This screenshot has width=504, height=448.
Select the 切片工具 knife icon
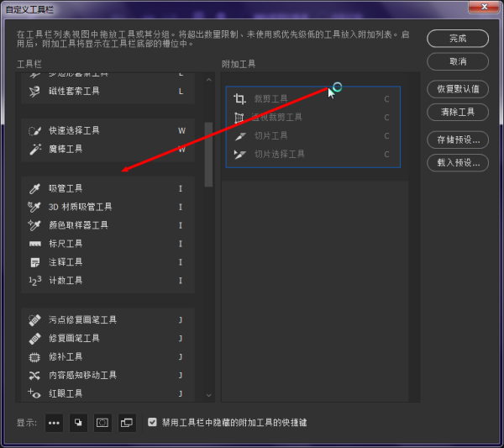click(240, 136)
